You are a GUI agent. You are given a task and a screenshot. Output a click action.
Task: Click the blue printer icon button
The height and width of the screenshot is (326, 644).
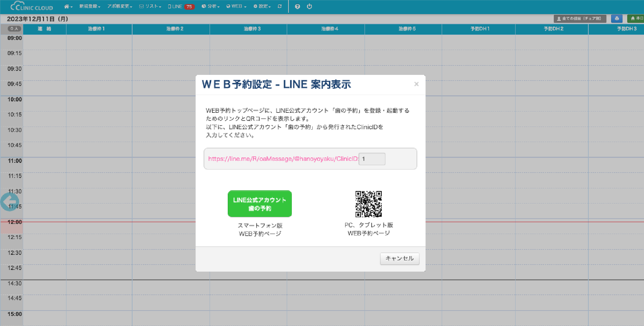tap(616, 19)
